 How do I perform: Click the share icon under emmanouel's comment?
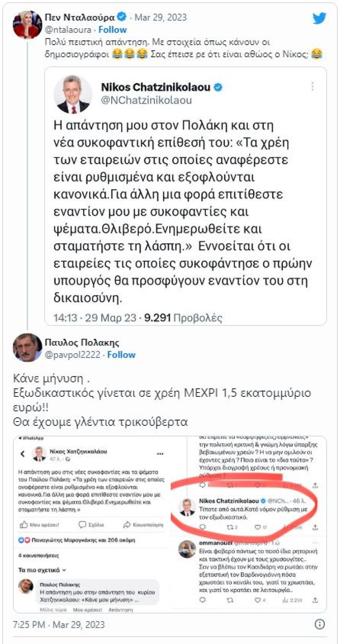315,600
